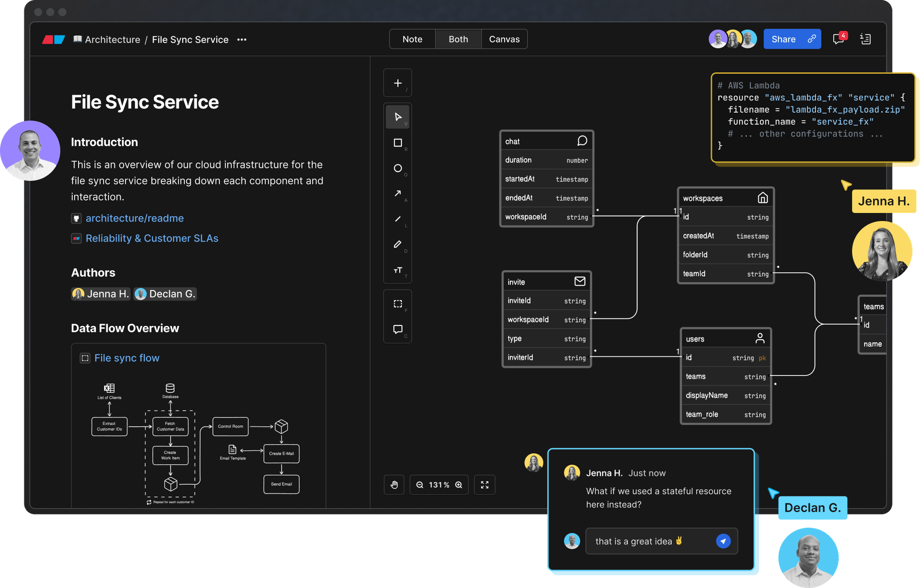This screenshot has height=588, width=920.
Task: Open the File sync flow frame link
Action: point(126,358)
